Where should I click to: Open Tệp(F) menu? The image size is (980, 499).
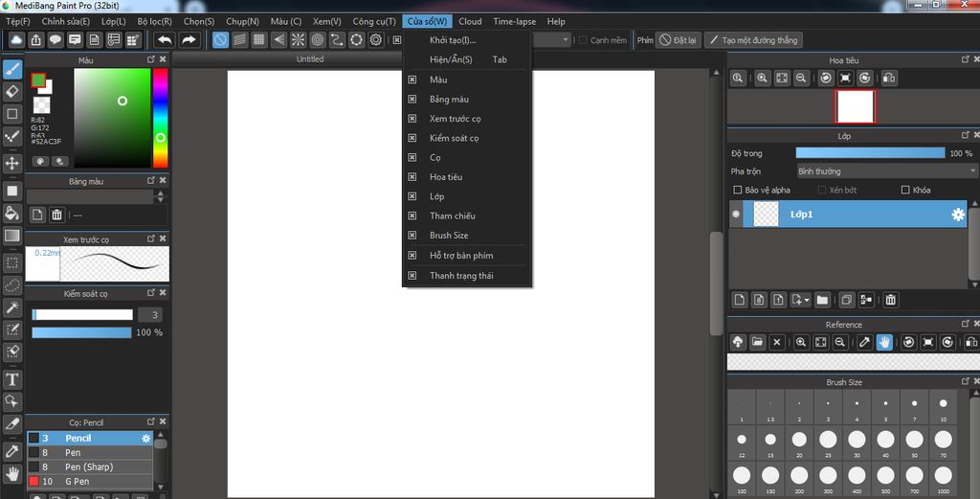click(x=18, y=21)
